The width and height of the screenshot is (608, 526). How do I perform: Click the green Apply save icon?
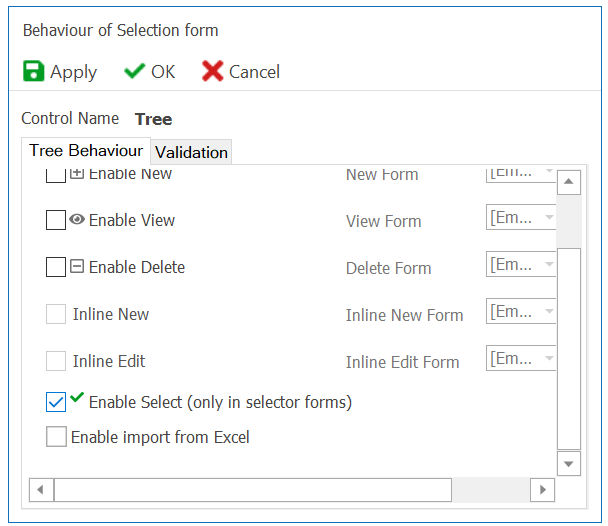(34, 71)
